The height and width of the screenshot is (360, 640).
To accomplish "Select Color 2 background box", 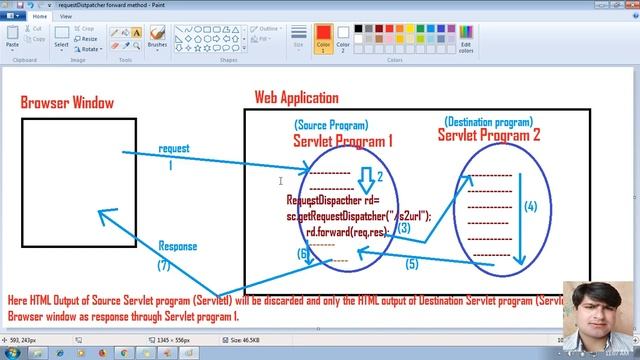I will pos(343,39).
